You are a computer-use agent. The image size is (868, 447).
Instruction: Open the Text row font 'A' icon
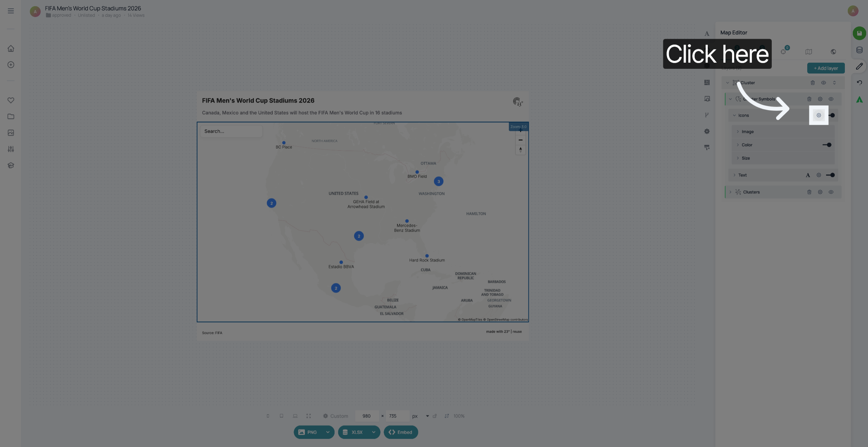808,175
